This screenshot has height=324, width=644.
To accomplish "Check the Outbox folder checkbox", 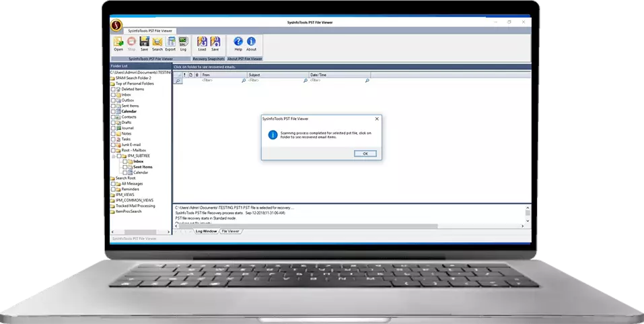I will 113,100.
